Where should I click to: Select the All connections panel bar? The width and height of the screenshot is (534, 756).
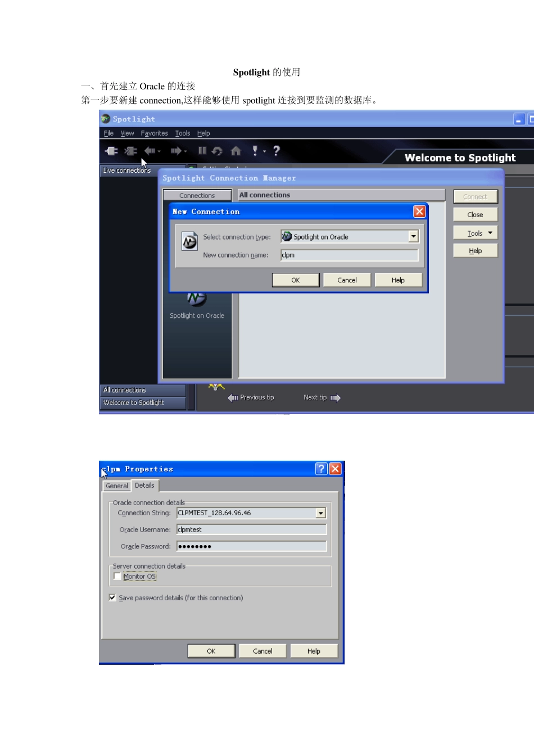[x=143, y=390]
